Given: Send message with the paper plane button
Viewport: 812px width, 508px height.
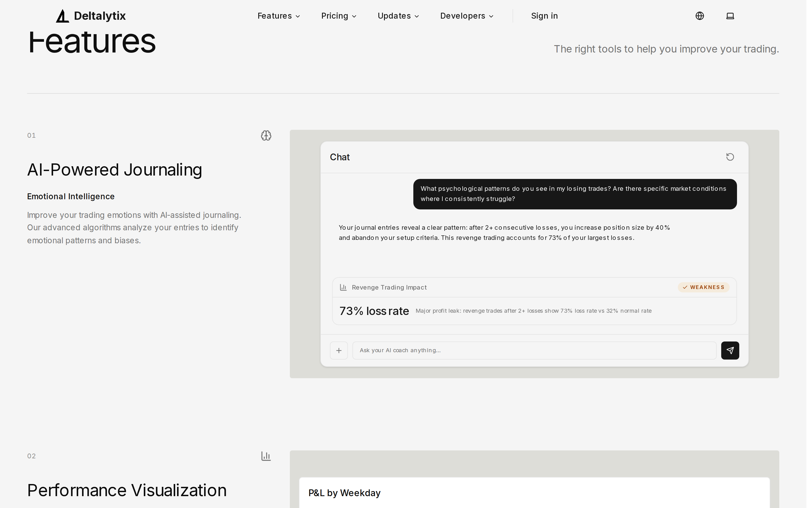Looking at the screenshot, I should [x=730, y=351].
